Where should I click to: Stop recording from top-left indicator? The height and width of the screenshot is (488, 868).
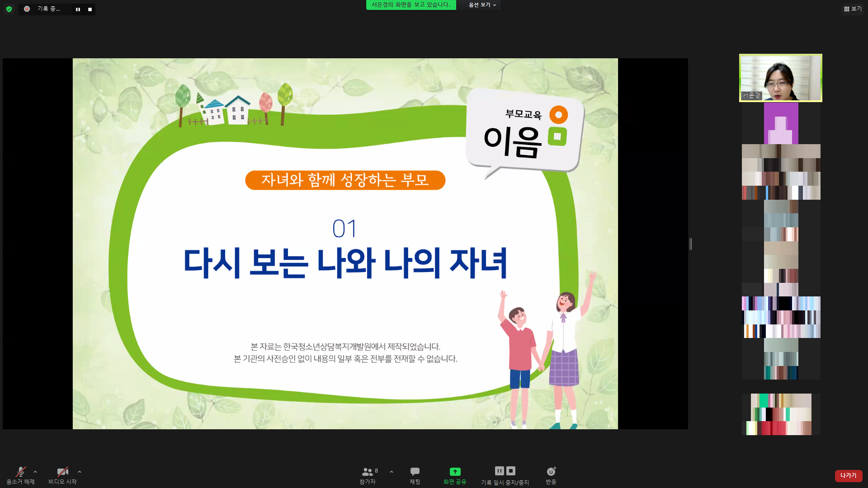pos(90,9)
